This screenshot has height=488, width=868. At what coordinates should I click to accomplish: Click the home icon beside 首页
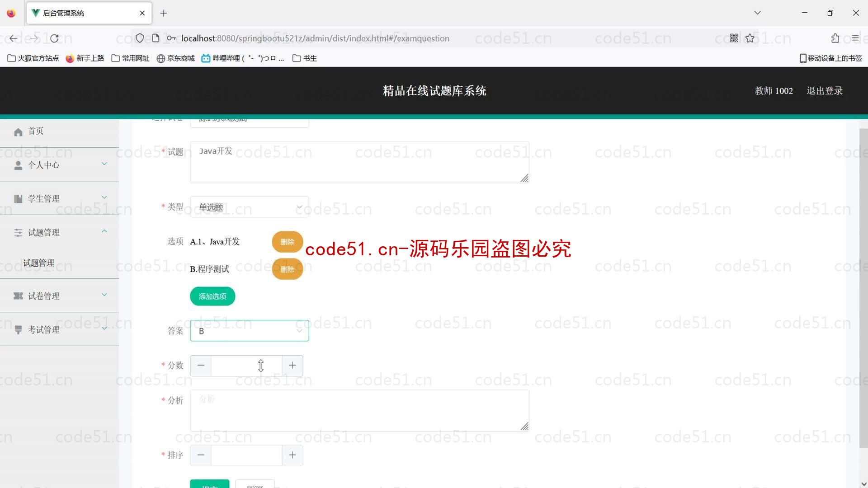point(18,132)
